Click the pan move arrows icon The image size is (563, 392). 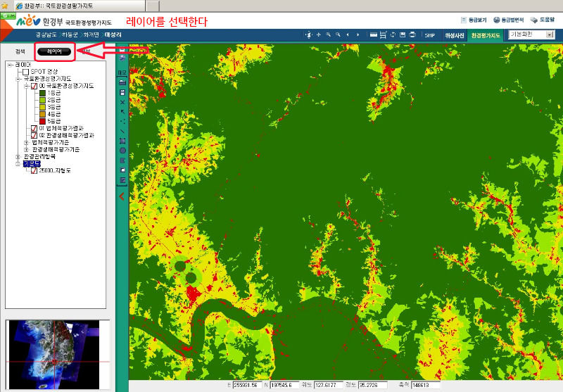[318, 34]
